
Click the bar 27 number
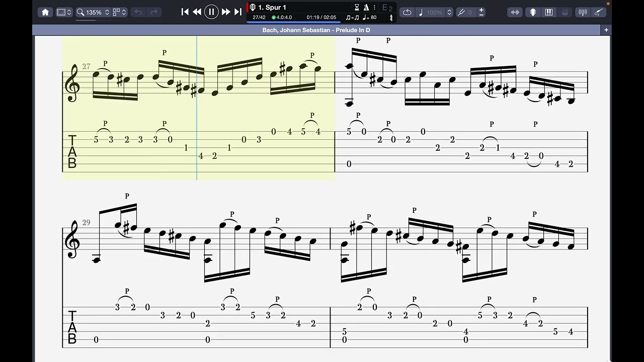pos(87,66)
